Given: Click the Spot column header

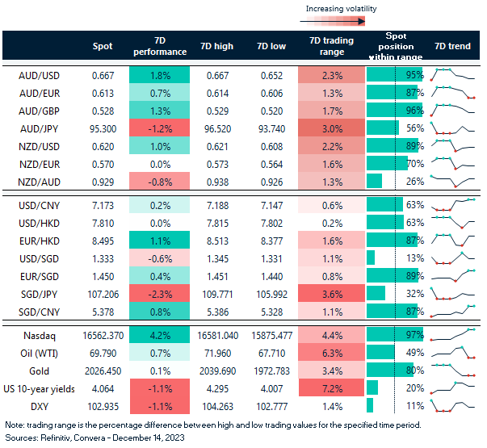Looking at the screenshot, I should click(x=103, y=47).
